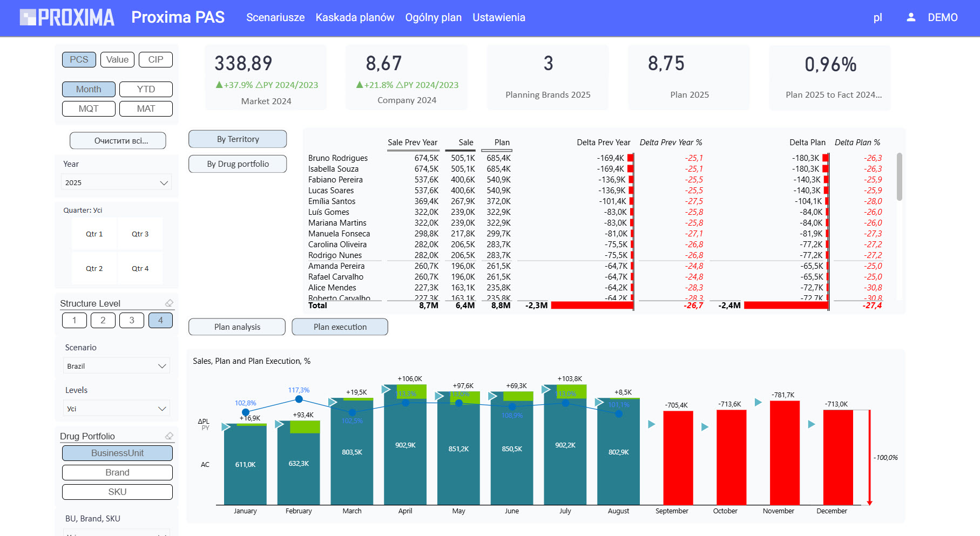Click the By Drug portfolio button
This screenshot has height=536, width=980.
pos(238,164)
